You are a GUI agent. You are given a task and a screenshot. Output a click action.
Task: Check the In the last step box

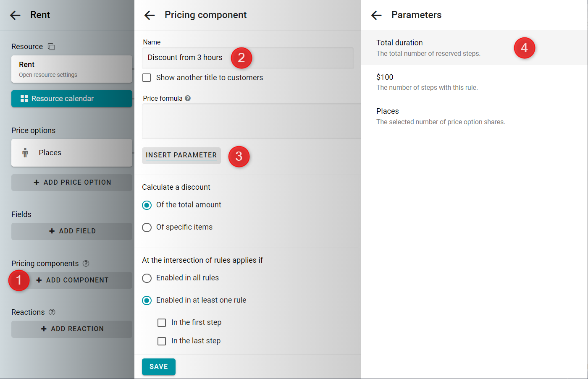tap(162, 341)
